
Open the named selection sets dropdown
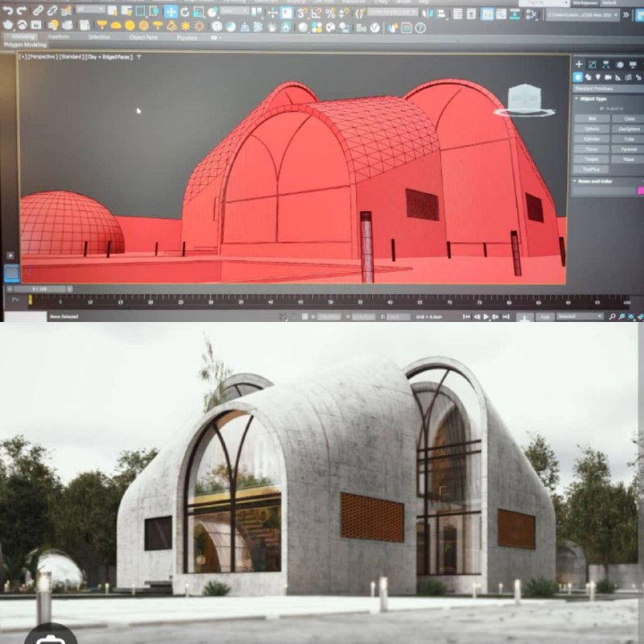tap(393, 12)
